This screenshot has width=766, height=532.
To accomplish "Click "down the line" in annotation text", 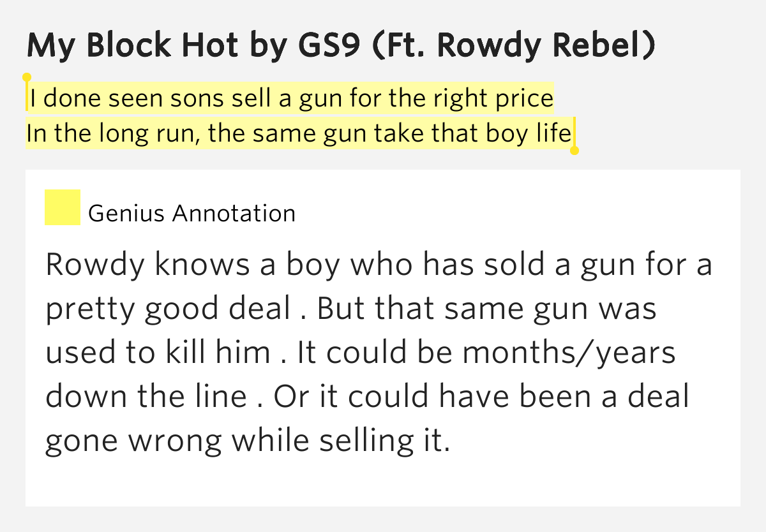I will [146, 397].
